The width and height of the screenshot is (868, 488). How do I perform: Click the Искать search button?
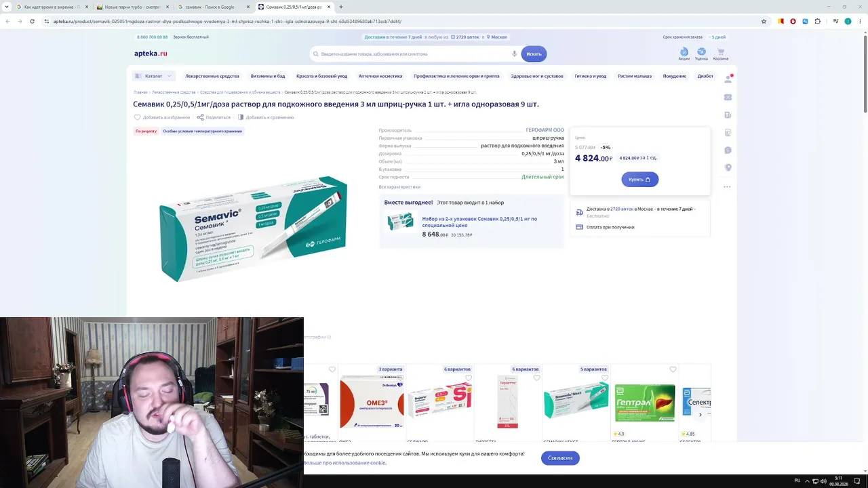pos(534,54)
